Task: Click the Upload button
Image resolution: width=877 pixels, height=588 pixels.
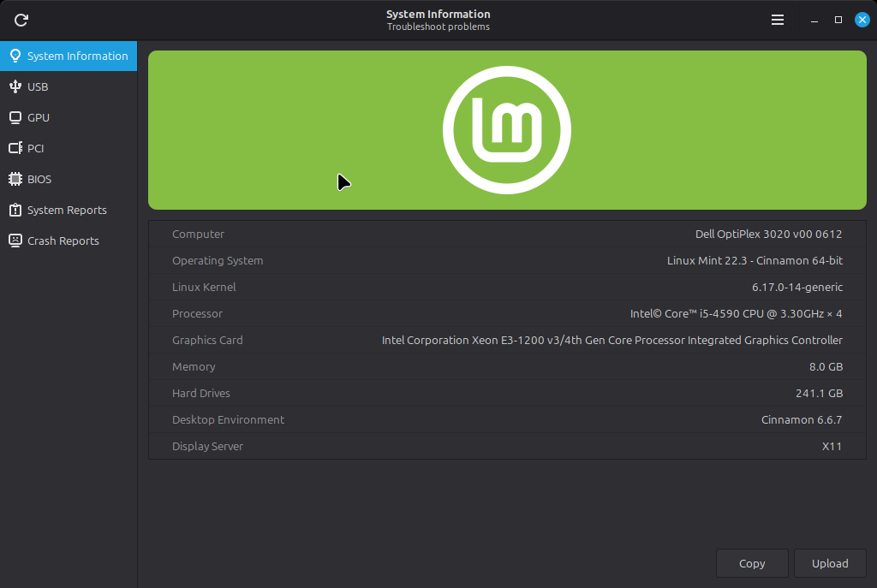Action: 830,563
